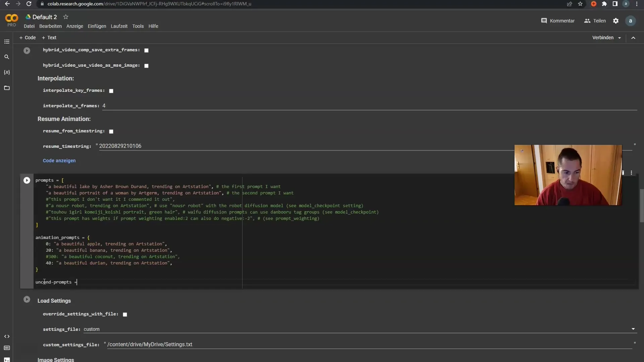Viewport: 644px width, 362px height.
Task: Open the files folder sidebar icon
Action: pos(7,88)
